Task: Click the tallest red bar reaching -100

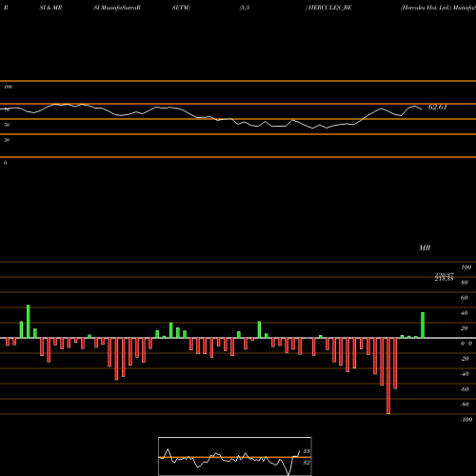Action: pyautogui.click(x=388, y=376)
